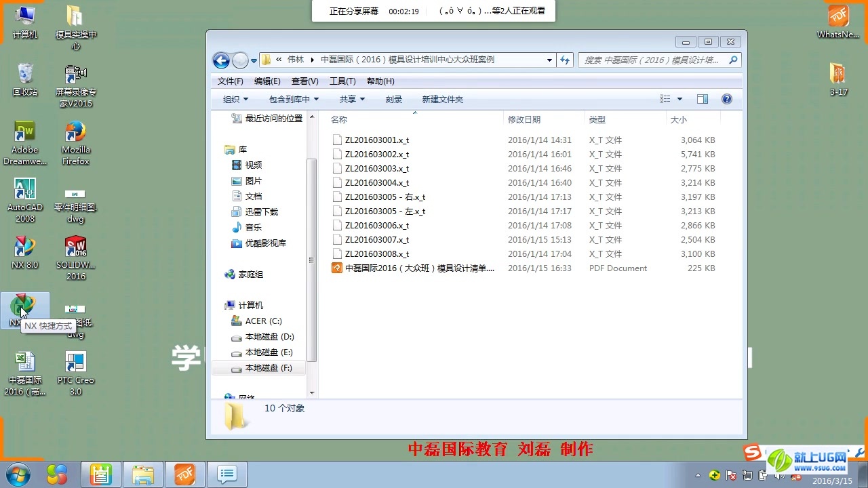Viewport: 868px width, 488px height.
Task: Open the notepad taskbar icon
Action: 101,474
